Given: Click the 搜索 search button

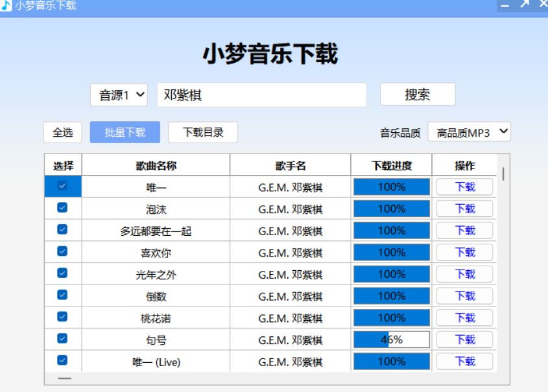Looking at the screenshot, I should point(417,94).
